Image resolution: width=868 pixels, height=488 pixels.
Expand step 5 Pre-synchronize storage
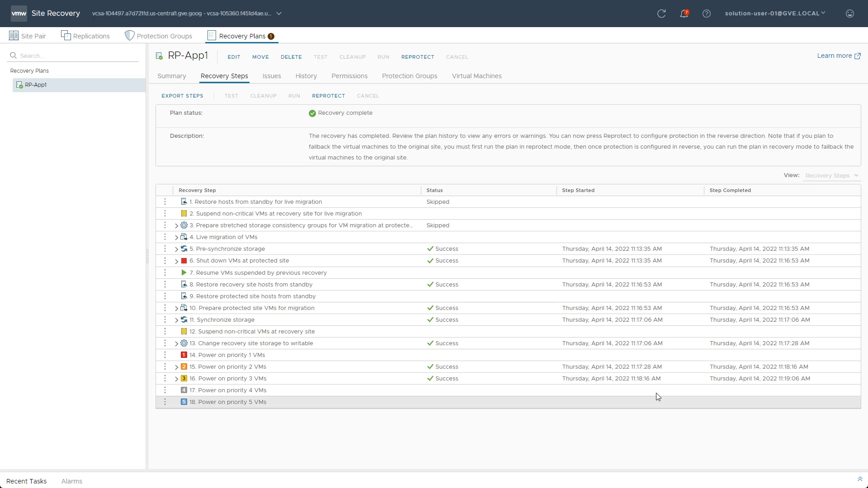176,249
